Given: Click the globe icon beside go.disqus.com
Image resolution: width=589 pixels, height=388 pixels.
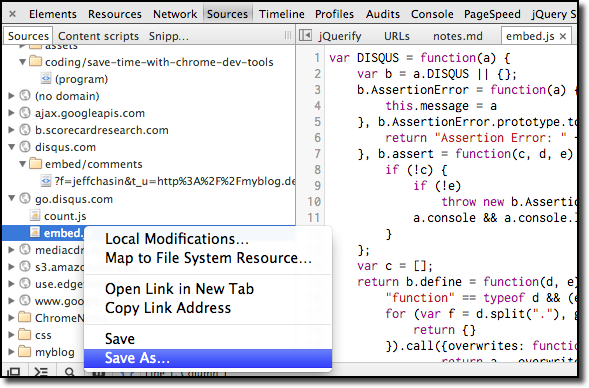Looking at the screenshot, I should pyautogui.click(x=25, y=198).
